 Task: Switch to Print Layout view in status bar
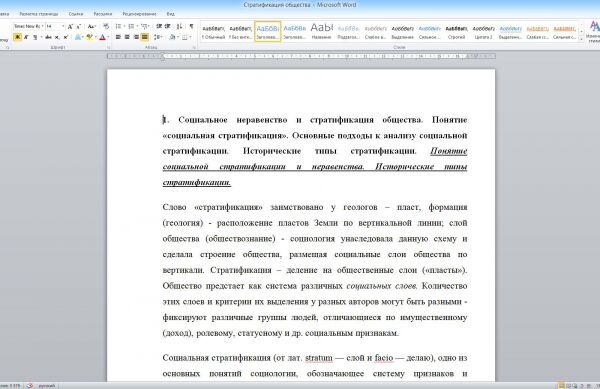coord(561,386)
